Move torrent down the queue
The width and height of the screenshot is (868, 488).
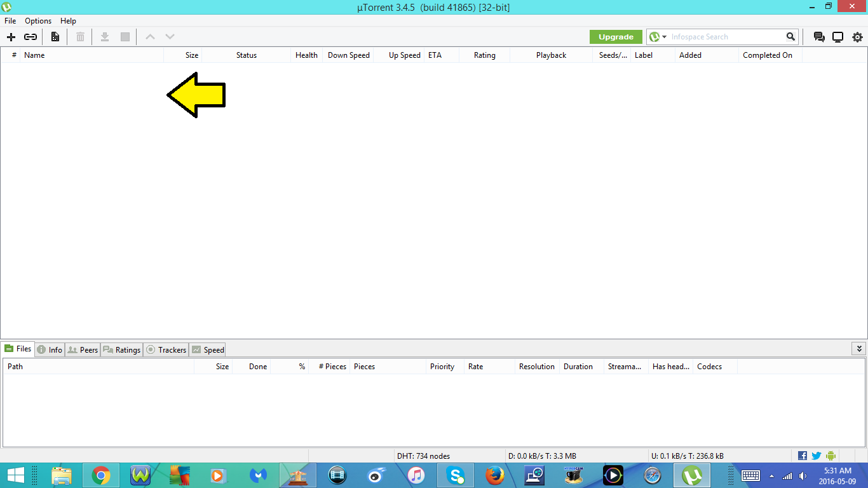coord(170,37)
